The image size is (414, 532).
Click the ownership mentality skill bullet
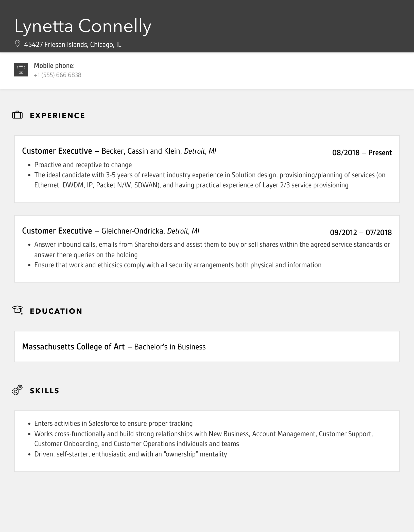[x=131, y=454]
